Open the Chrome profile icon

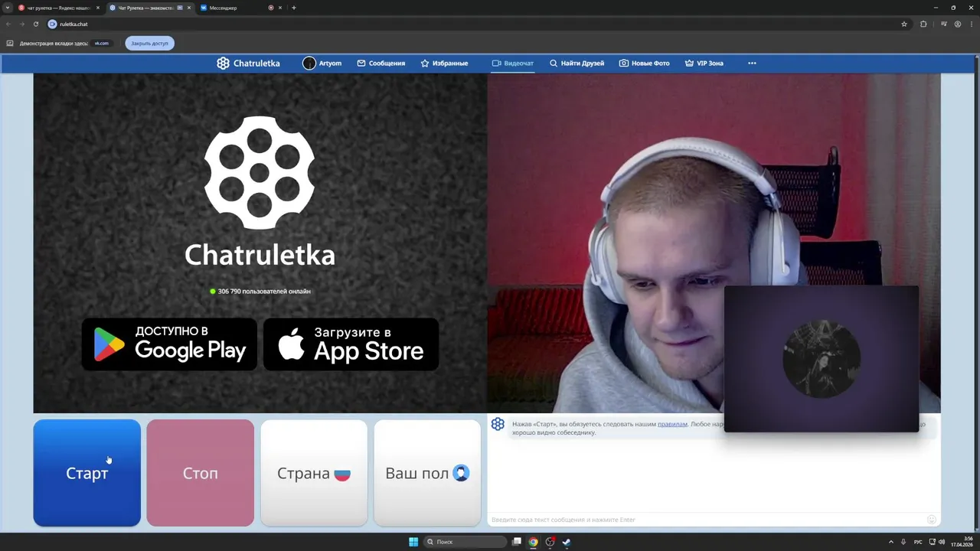click(958, 24)
